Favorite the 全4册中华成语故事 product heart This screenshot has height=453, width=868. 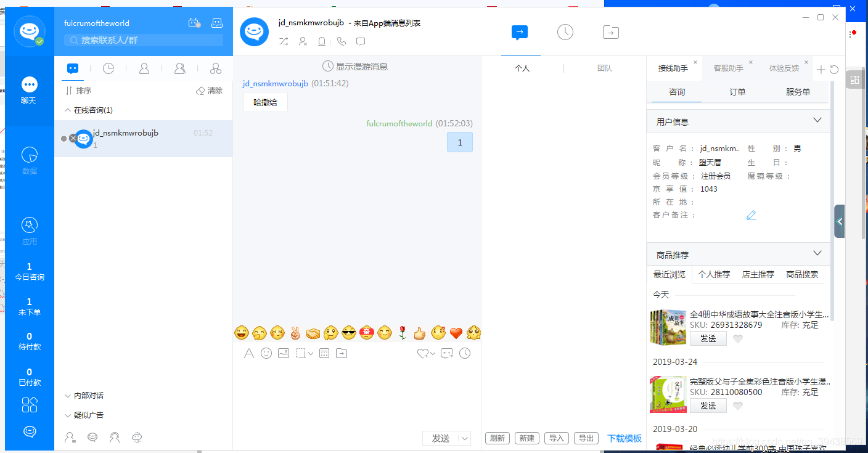738,338
